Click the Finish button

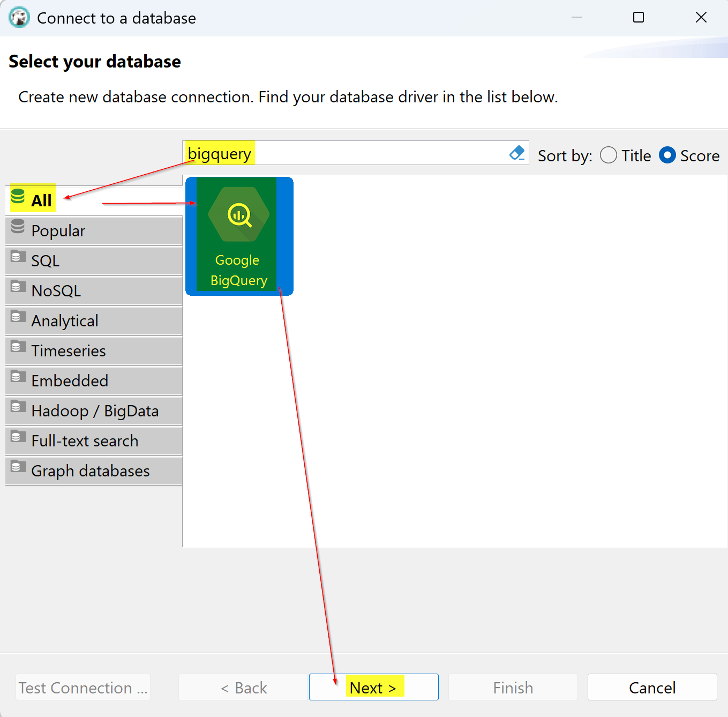pyautogui.click(x=513, y=687)
